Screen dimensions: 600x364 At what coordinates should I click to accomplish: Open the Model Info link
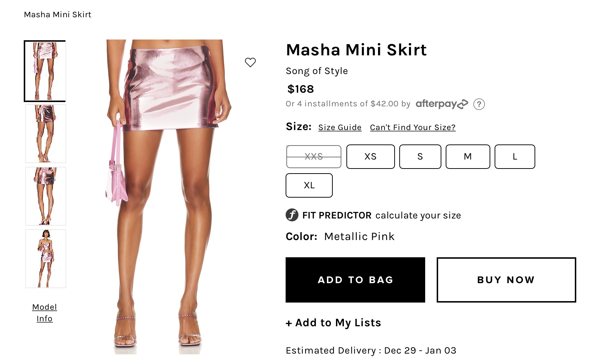(45, 313)
